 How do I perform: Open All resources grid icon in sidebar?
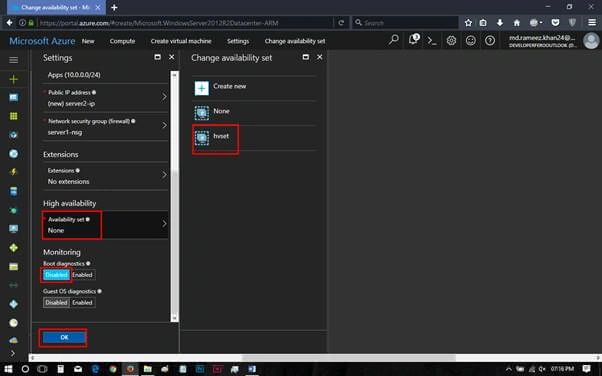click(x=13, y=116)
